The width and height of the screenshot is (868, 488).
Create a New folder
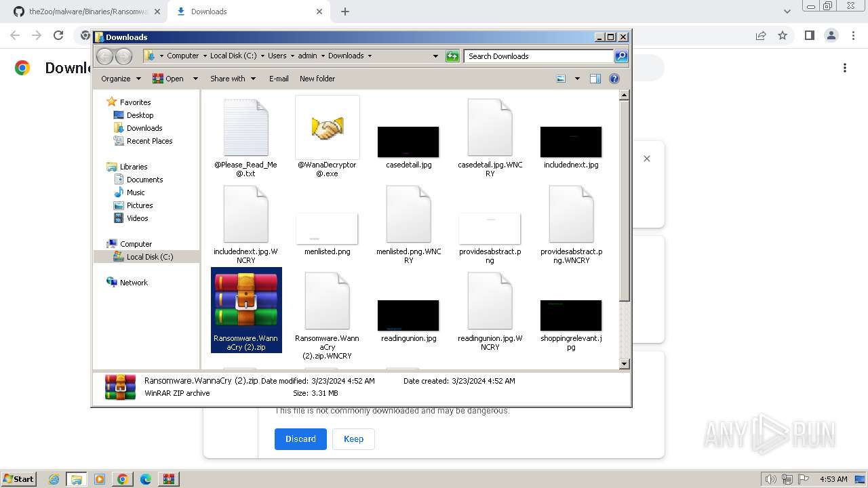click(317, 79)
